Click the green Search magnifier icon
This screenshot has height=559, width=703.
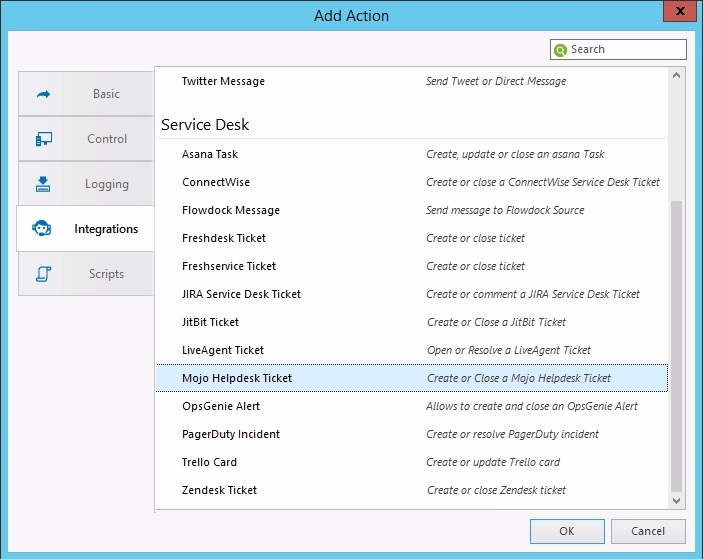(x=560, y=50)
